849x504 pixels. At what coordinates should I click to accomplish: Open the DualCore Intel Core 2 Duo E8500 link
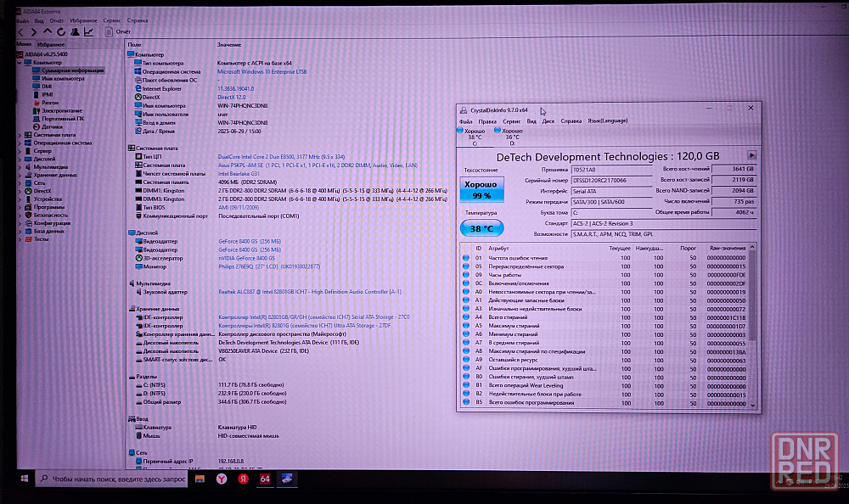(x=281, y=156)
